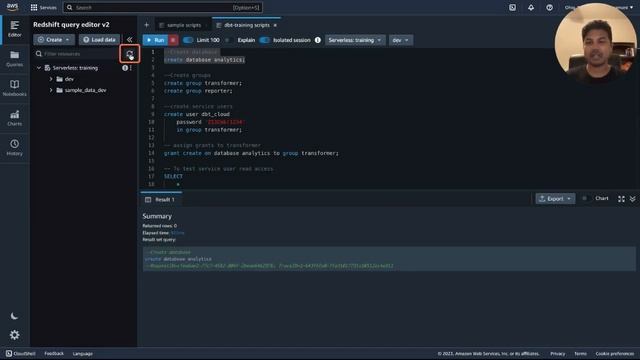Open the AWS console home logo
The image size is (640, 360).
12,7
